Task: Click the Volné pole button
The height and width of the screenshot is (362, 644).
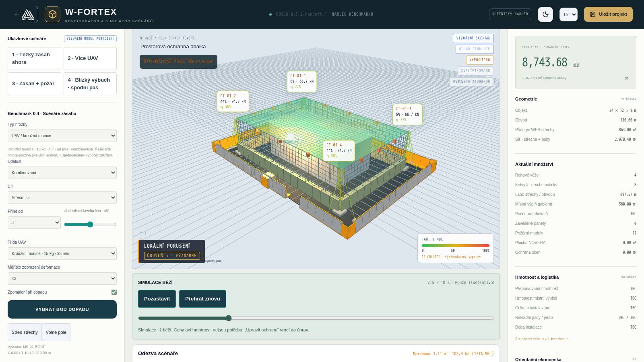Action: click(56, 332)
